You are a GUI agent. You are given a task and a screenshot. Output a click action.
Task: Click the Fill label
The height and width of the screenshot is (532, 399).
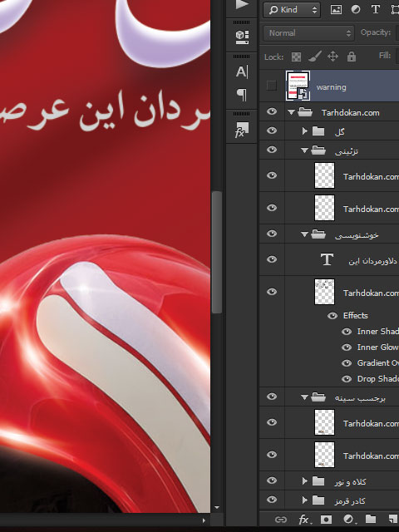385,56
